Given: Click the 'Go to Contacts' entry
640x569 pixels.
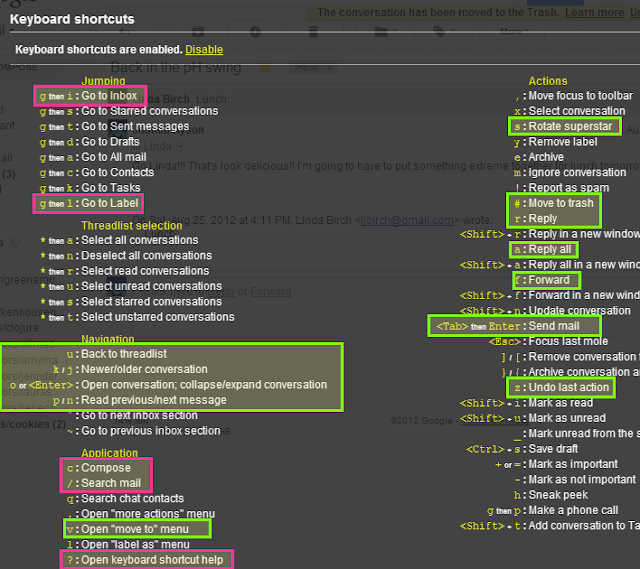Looking at the screenshot, I should point(97,173).
